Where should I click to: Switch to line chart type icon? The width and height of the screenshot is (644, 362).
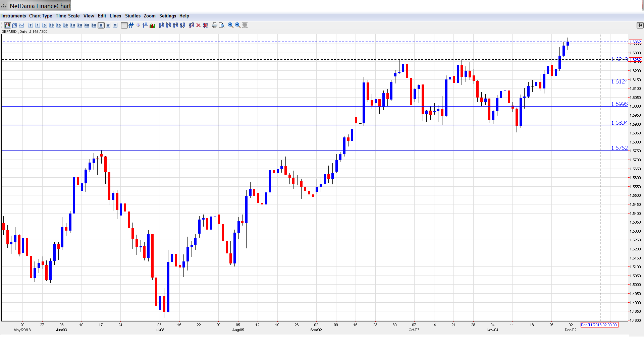click(x=21, y=25)
